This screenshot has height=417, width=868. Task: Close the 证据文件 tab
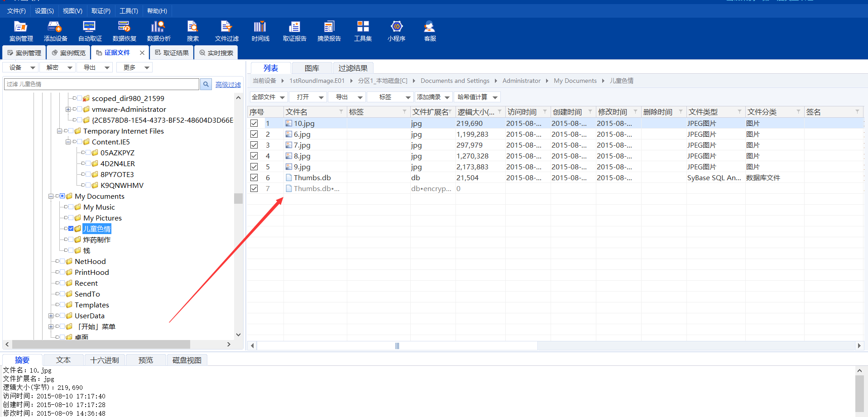[142, 53]
